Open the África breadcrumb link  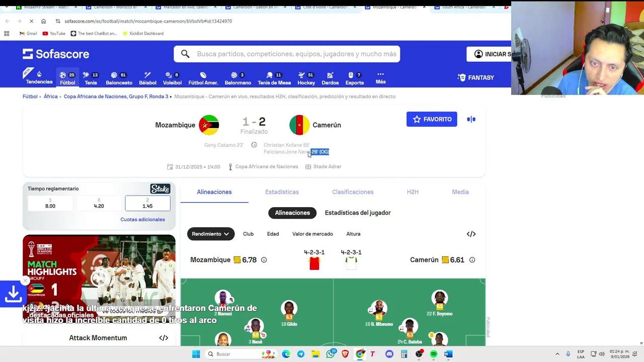pyautogui.click(x=50, y=97)
